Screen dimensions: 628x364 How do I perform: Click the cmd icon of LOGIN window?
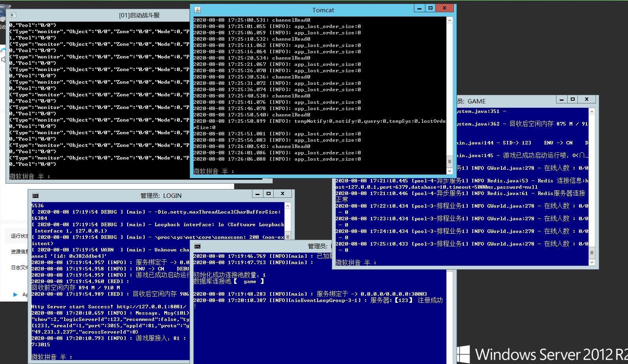click(x=36, y=195)
